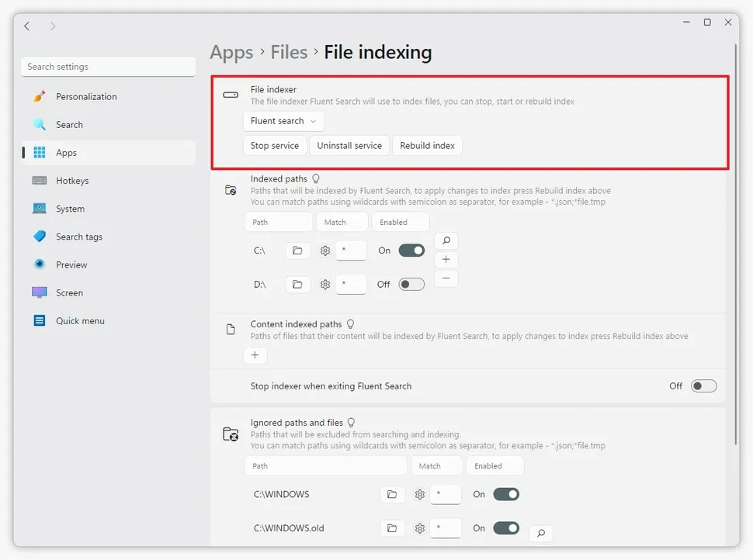Viewport: 753px width, 560px height.
Task: Click Enabled column header in Ignored paths
Action: (x=495, y=466)
